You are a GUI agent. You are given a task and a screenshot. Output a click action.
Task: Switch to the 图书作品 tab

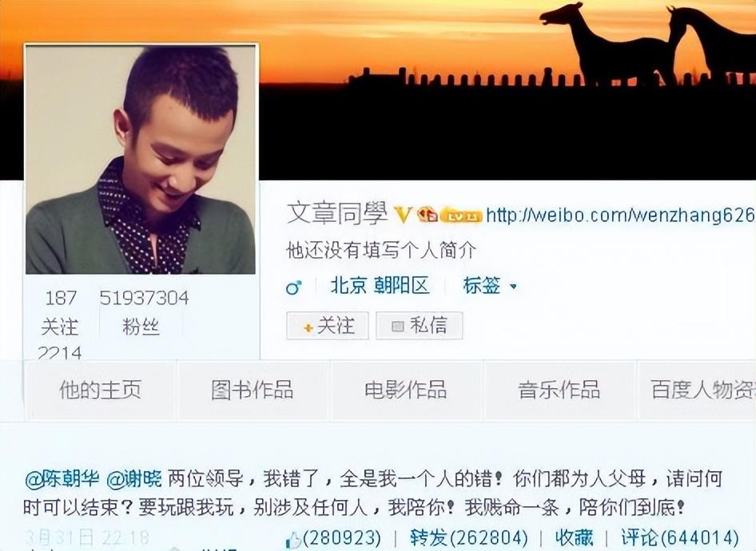tap(253, 390)
